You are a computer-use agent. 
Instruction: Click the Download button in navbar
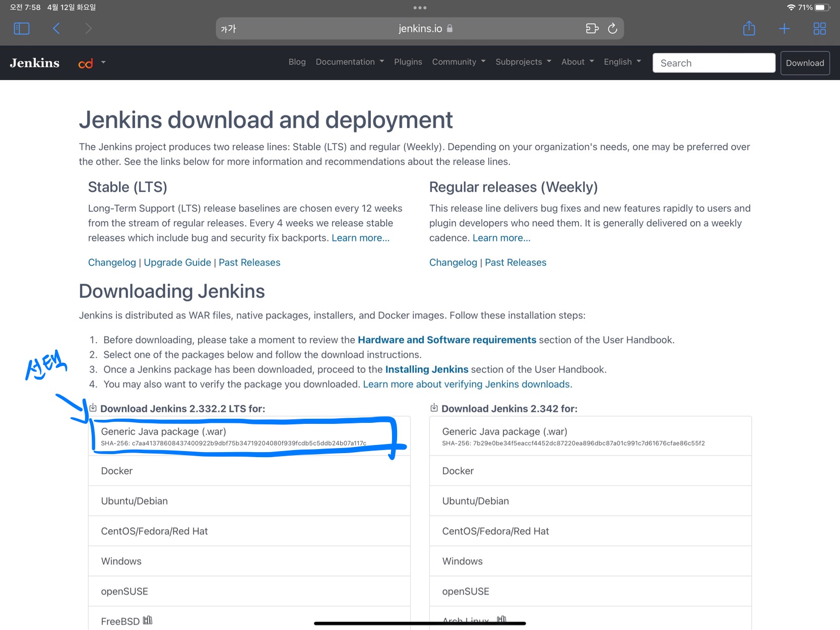[x=805, y=63]
